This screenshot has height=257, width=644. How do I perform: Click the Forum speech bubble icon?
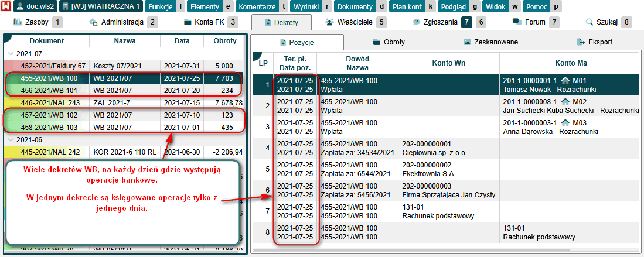click(517, 23)
